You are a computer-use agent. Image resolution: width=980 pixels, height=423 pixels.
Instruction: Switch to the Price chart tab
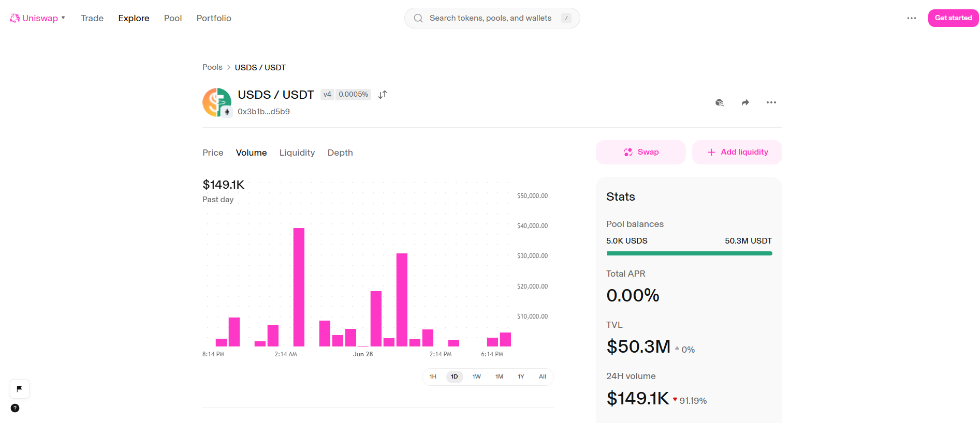point(213,153)
